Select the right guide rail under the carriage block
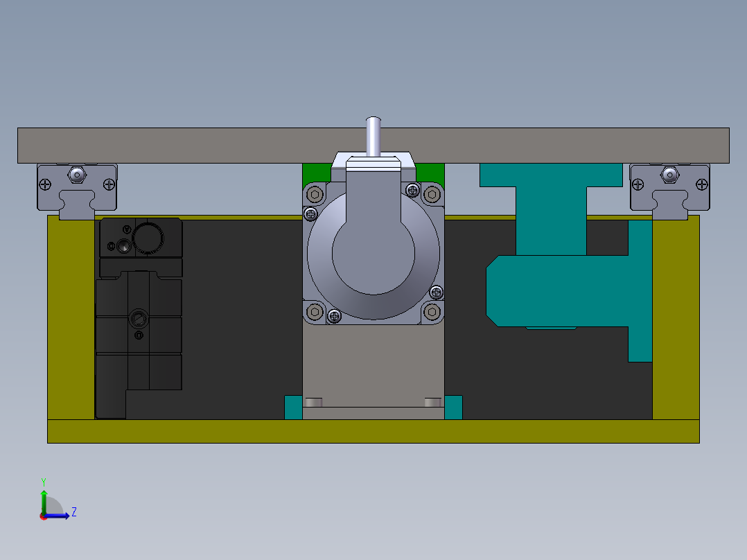The height and width of the screenshot is (560, 747). click(670, 205)
